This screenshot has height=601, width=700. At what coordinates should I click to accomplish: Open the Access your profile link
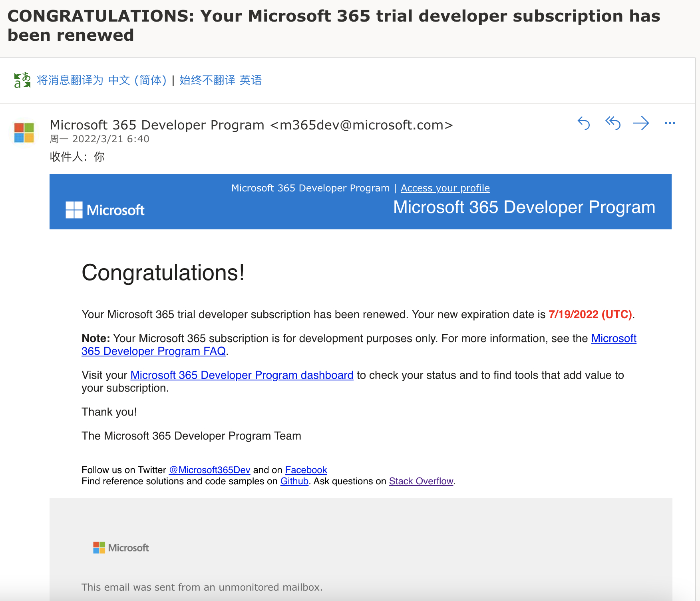pos(445,188)
